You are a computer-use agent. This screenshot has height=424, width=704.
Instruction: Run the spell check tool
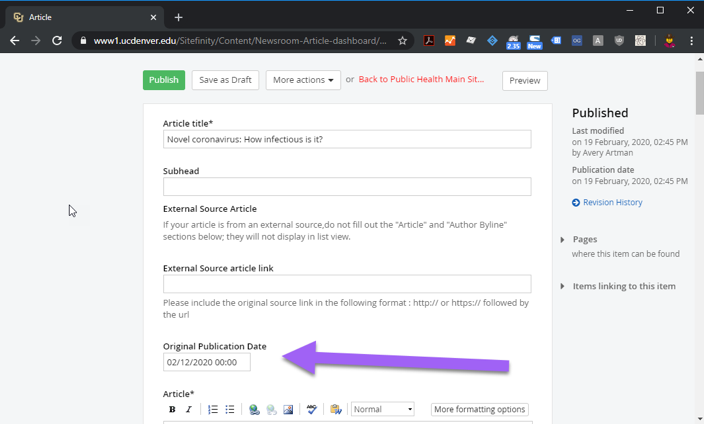(x=312, y=409)
